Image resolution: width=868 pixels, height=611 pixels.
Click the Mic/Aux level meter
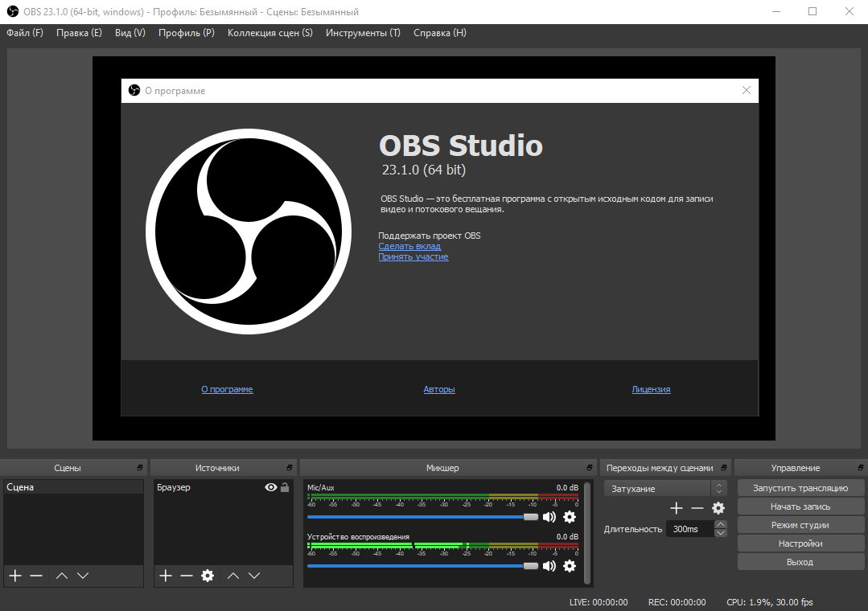click(x=443, y=497)
